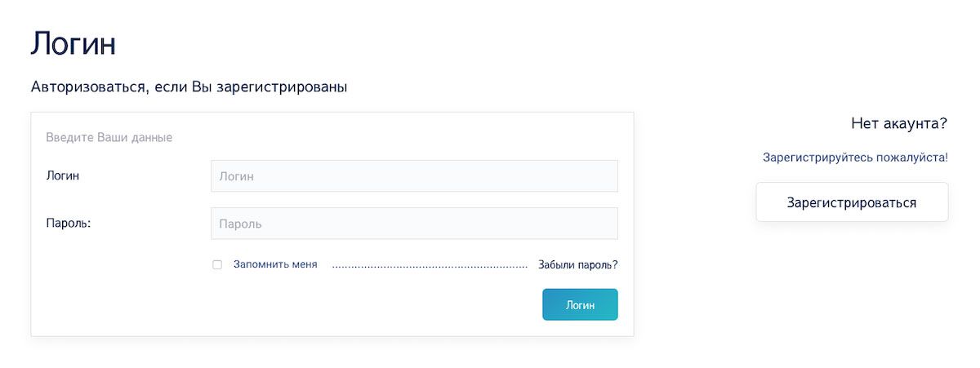
Task: Click the Зарегистрироваться button
Action: pyautogui.click(x=852, y=202)
